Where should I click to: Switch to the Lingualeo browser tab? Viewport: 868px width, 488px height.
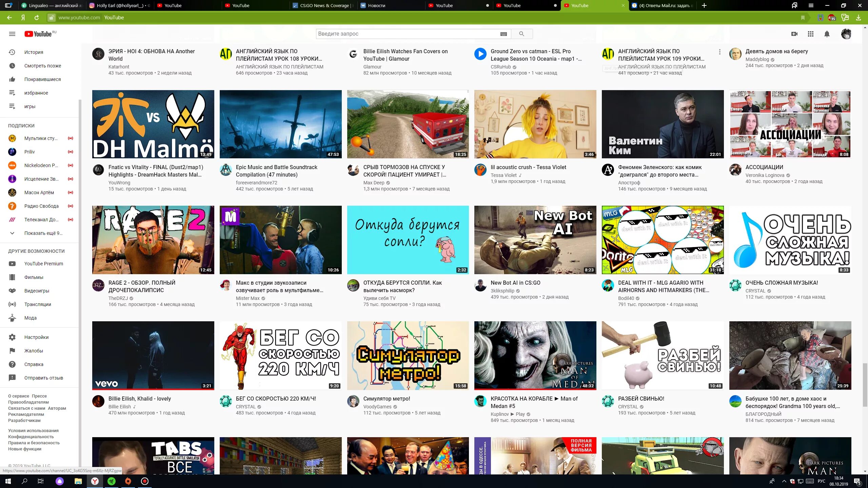click(53, 5)
